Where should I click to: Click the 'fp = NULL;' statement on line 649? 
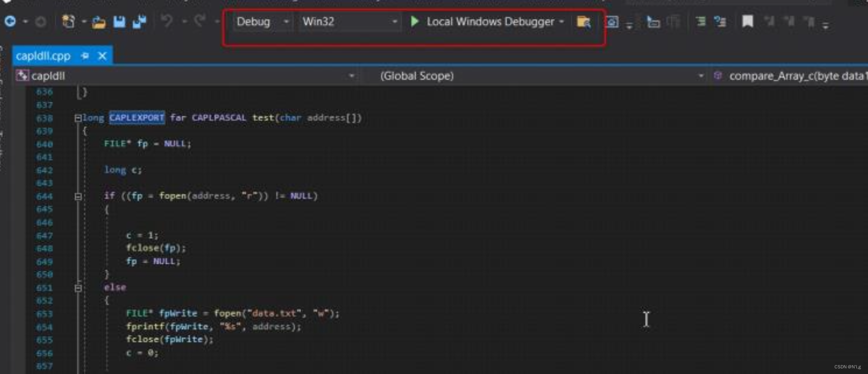(x=153, y=261)
